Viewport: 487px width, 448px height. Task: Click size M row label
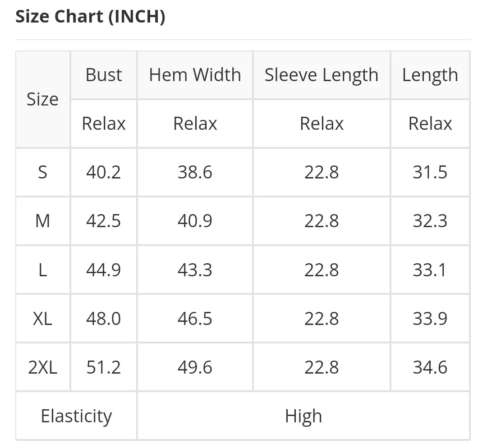pos(42,221)
